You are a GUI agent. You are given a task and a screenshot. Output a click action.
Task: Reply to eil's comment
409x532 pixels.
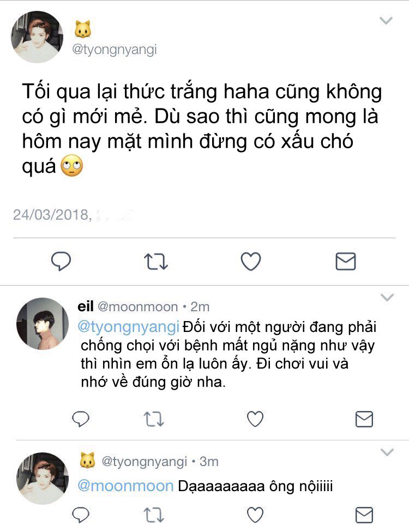tap(81, 419)
